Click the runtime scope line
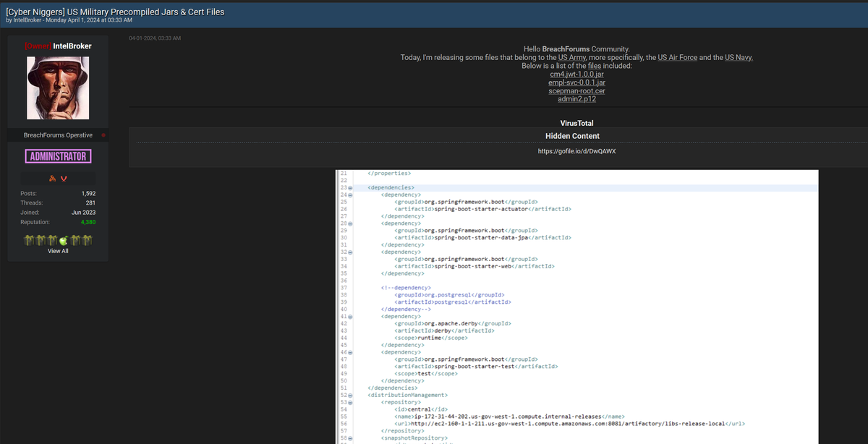Viewport: 868px width, 444px height. [431, 338]
